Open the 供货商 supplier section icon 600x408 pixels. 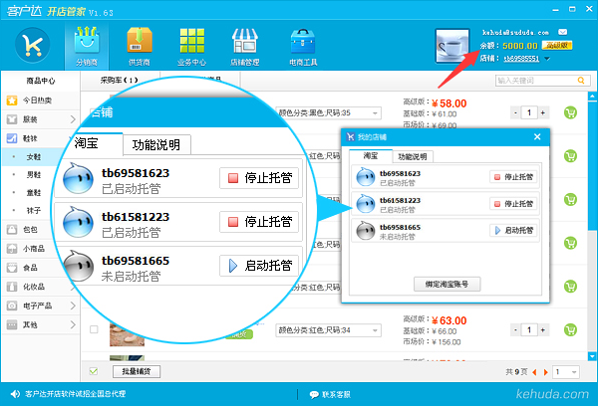tap(140, 44)
